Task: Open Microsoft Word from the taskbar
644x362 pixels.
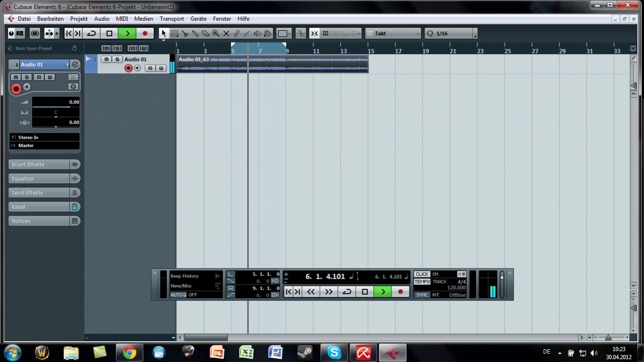Action: coord(276,353)
